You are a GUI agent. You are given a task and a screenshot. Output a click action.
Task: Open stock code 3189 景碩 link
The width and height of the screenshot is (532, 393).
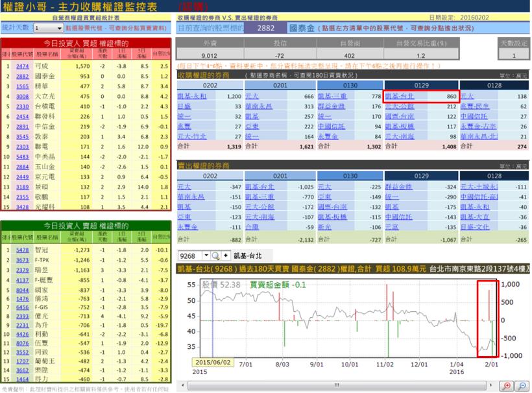coord(23,187)
